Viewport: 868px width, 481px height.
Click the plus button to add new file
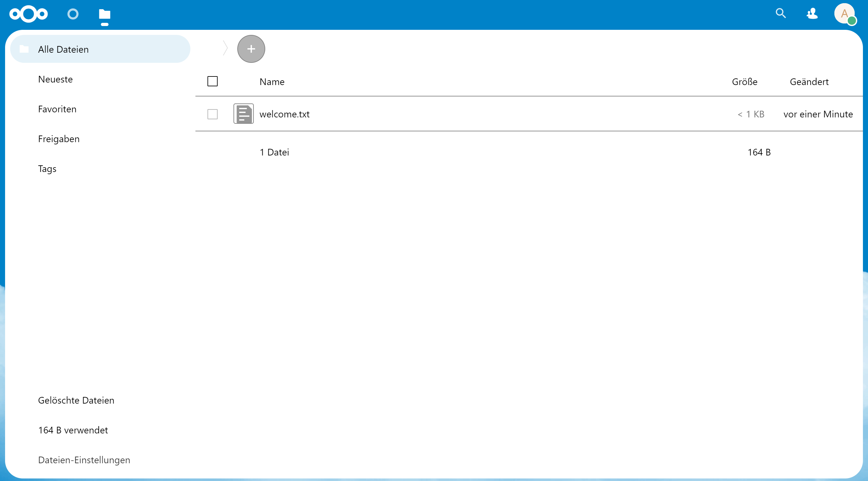click(251, 49)
